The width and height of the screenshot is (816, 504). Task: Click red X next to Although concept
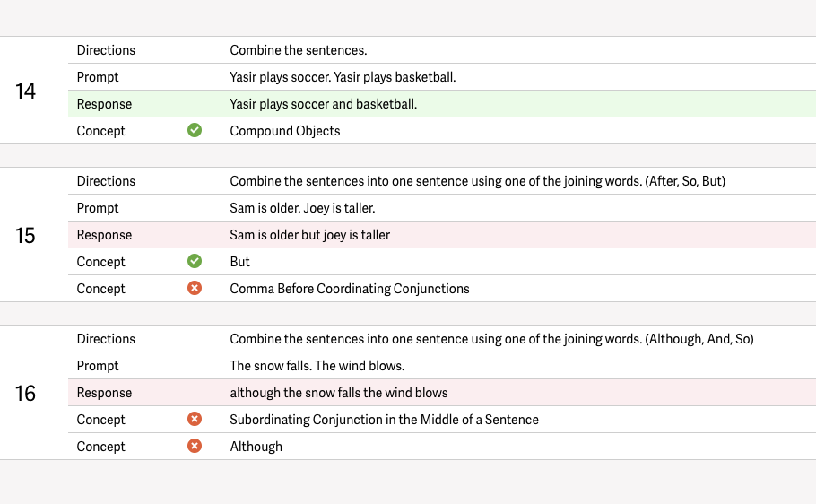pos(195,446)
